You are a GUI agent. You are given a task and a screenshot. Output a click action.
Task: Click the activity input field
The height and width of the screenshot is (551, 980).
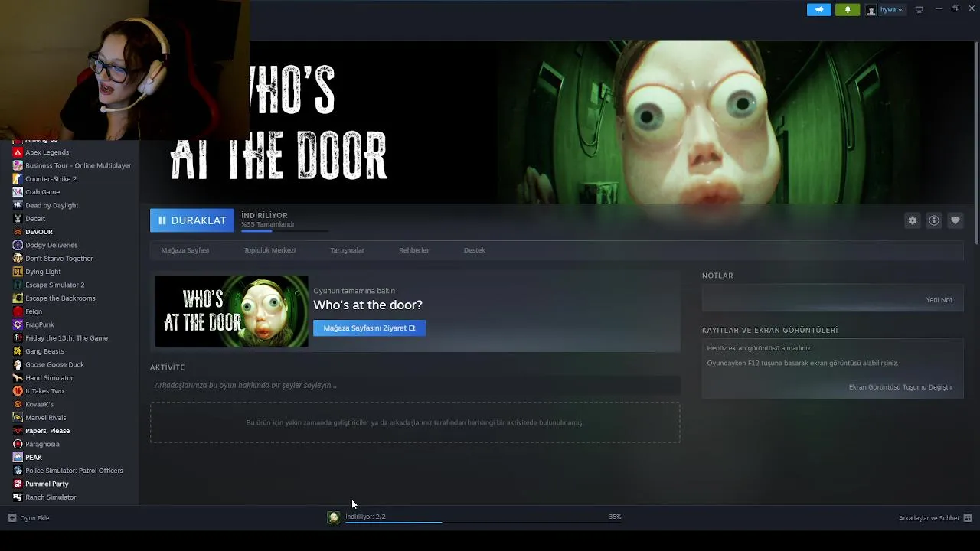tap(415, 386)
